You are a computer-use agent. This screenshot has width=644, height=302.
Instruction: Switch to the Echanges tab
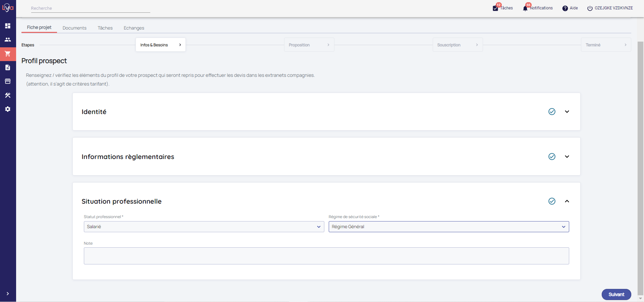click(134, 28)
